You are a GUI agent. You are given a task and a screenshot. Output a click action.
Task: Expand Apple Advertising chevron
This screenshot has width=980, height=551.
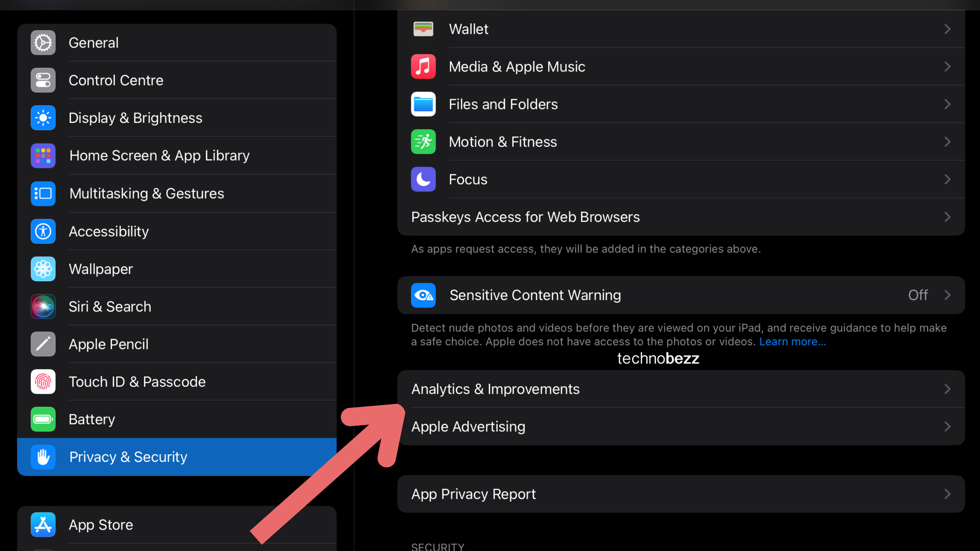click(947, 426)
